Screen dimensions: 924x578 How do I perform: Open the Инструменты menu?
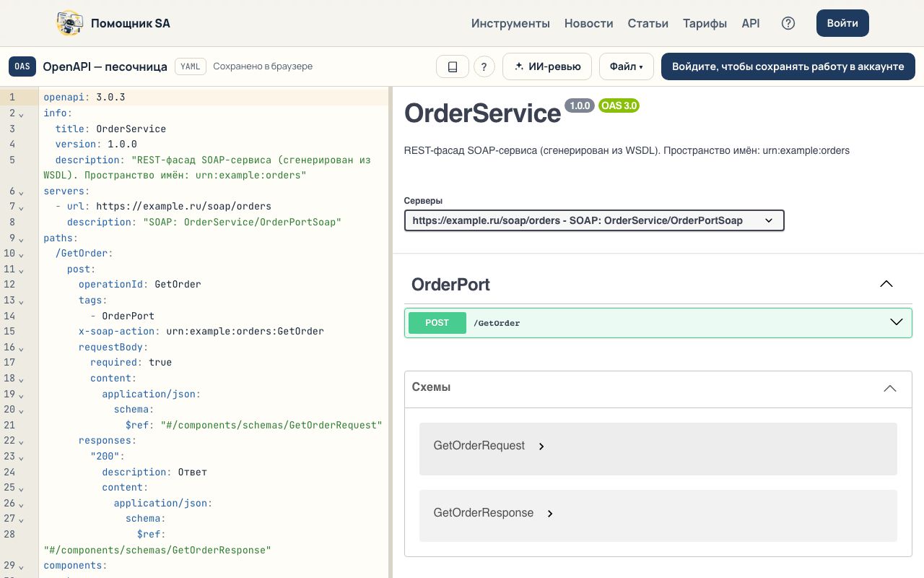(510, 23)
